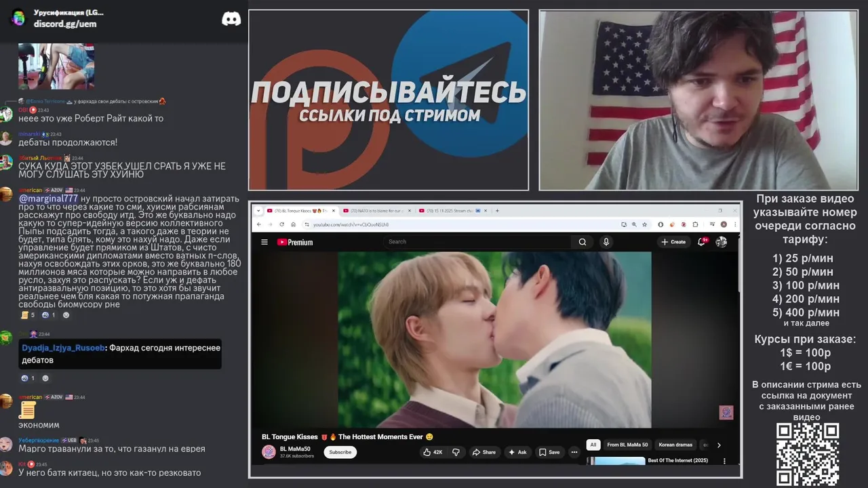This screenshot has height=488, width=868.
Task: Open a new browser tab
Action: point(497,211)
